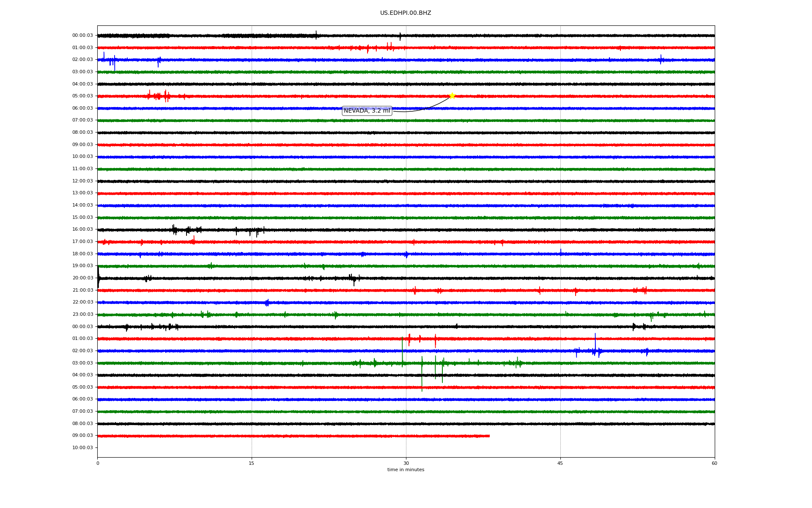The width and height of the screenshot is (812, 508).
Task: Click the 45 tick label on x-axis
Action: (x=560, y=463)
